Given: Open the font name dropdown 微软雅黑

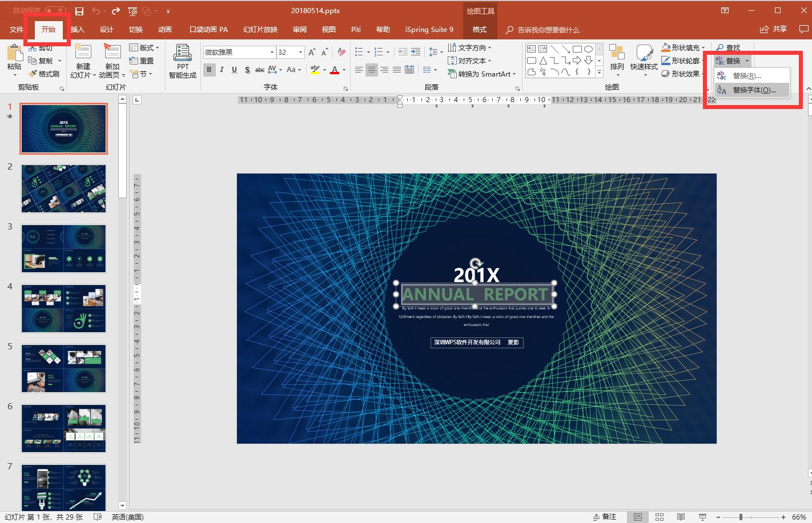Looking at the screenshot, I should coord(272,53).
